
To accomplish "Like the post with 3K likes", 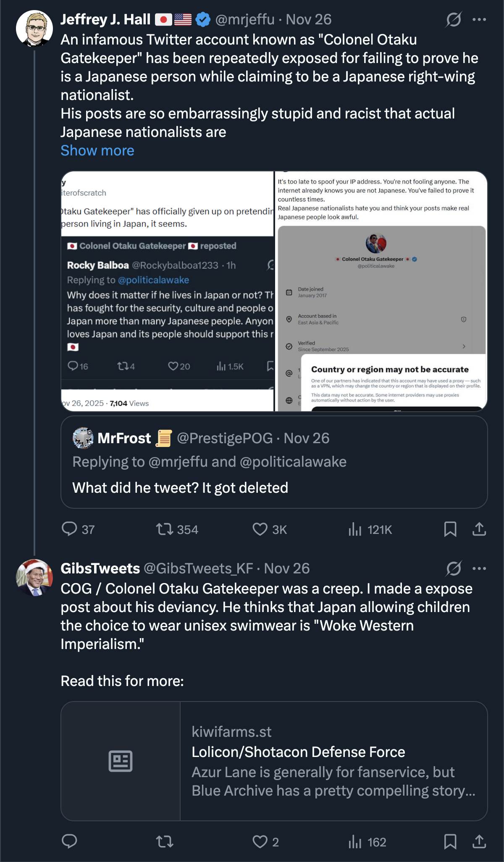I will pos(260,529).
